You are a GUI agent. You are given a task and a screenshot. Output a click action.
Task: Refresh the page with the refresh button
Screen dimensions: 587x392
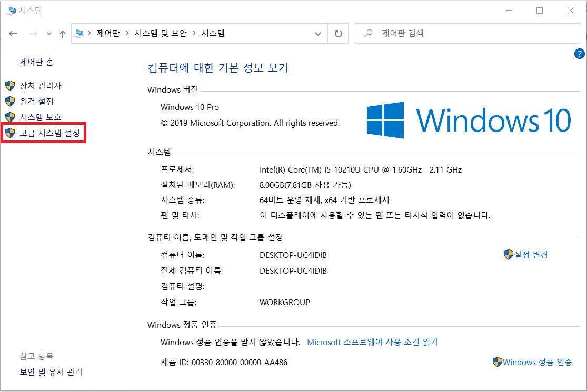pyautogui.click(x=338, y=34)
